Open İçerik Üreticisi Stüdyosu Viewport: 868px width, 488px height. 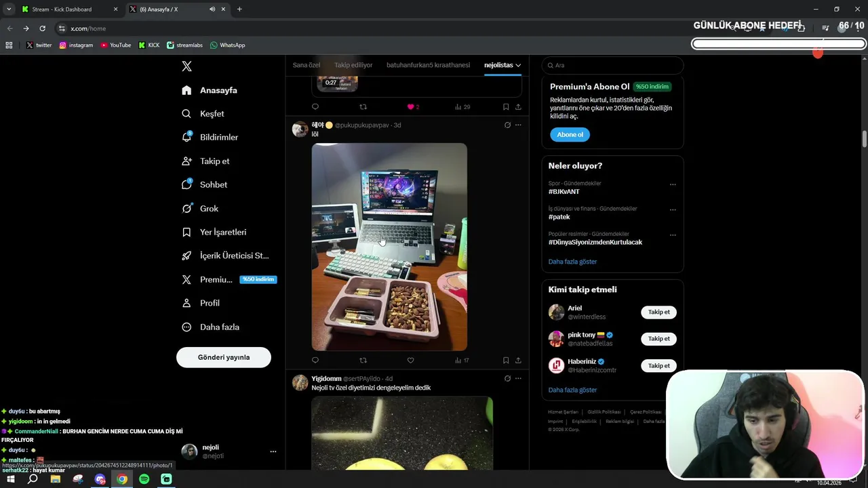(225, 256)
